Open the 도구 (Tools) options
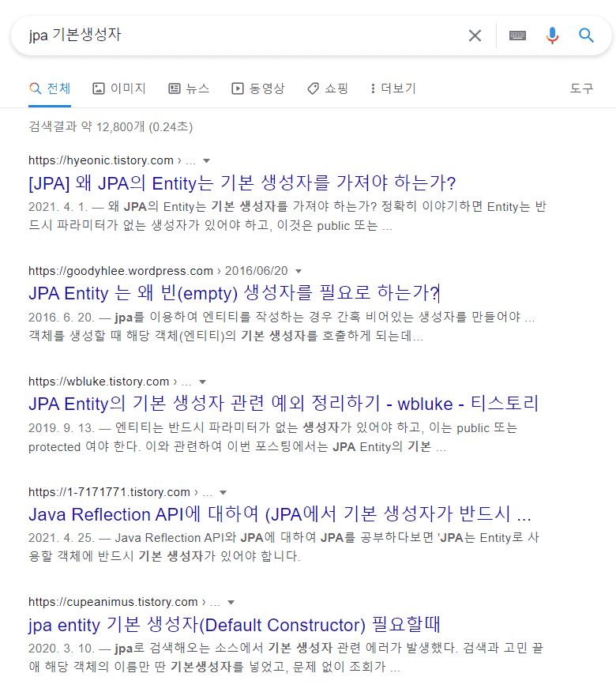 581,88
